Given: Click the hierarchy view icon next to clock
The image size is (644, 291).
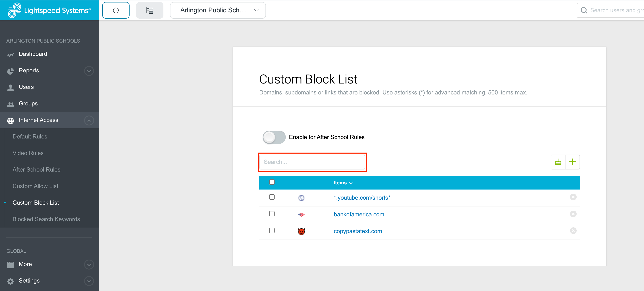Looking at the screenshot, I should tap(150, 10).
